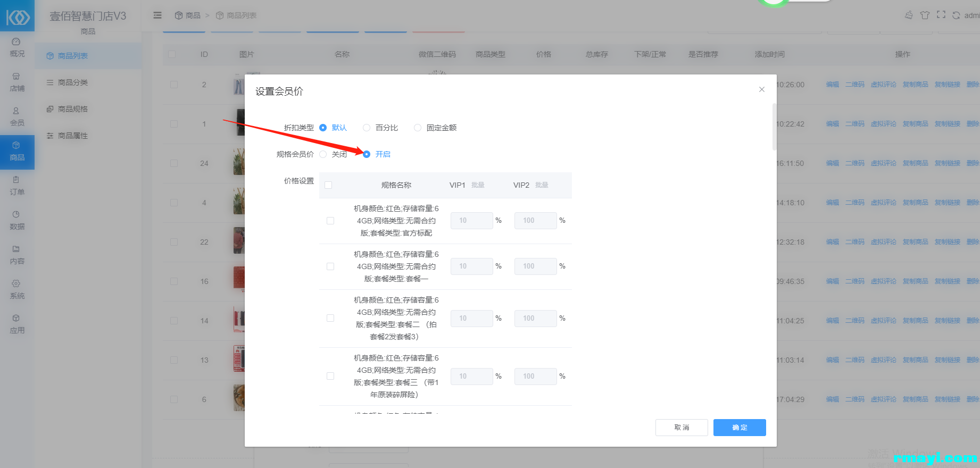Select the product row with ID 16

(174, 281)
